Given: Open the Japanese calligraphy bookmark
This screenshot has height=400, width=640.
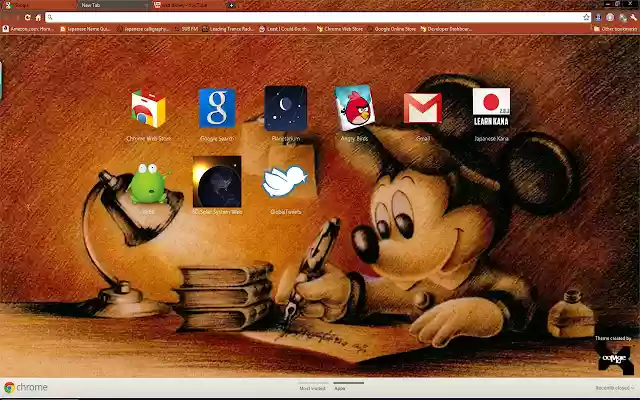Looking at the screenshot, I should pos(143,29).
